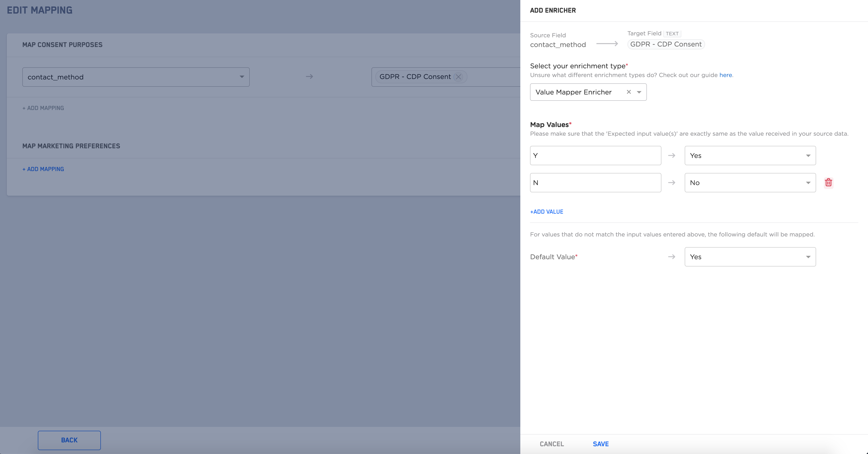The image size is (868, 454).
Task: Save the enricher settings
Action: coord(601,444)
